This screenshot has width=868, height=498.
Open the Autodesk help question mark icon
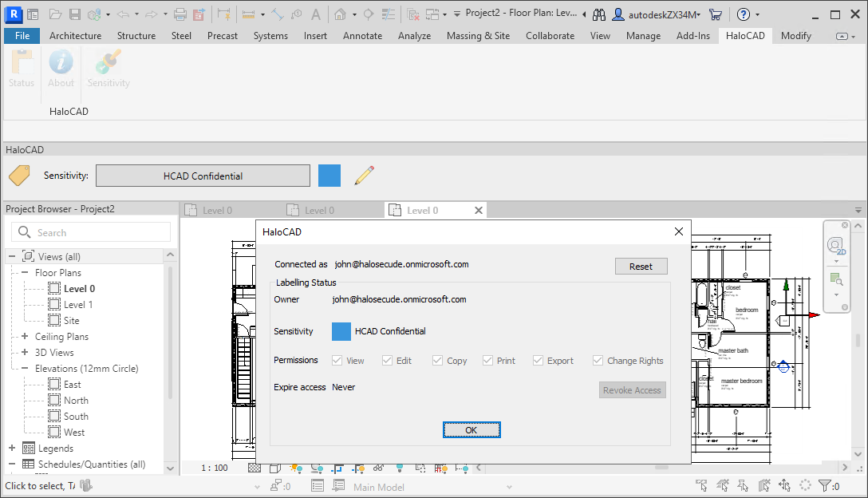(x=743, y=14)
